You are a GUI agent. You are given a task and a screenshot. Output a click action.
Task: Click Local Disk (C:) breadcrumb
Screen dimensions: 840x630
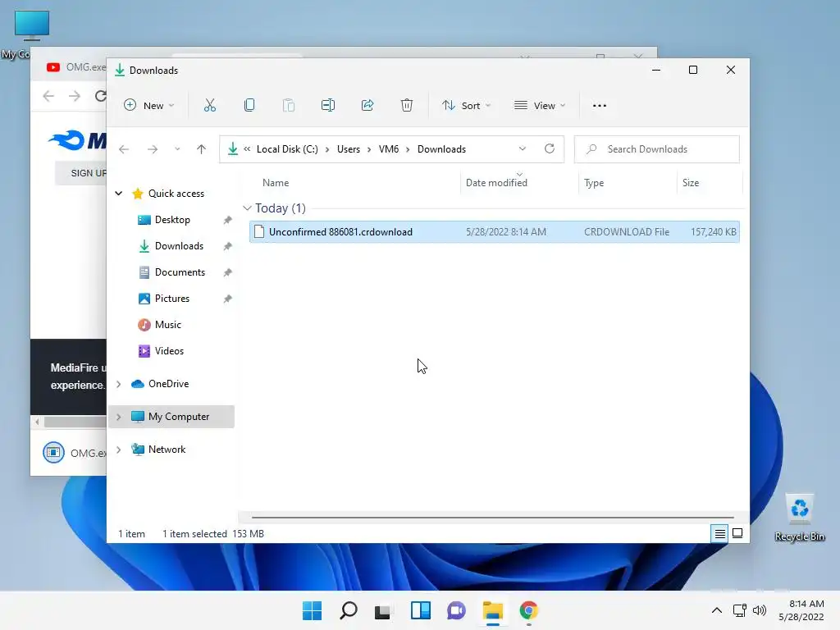click(x=287, y=149)
